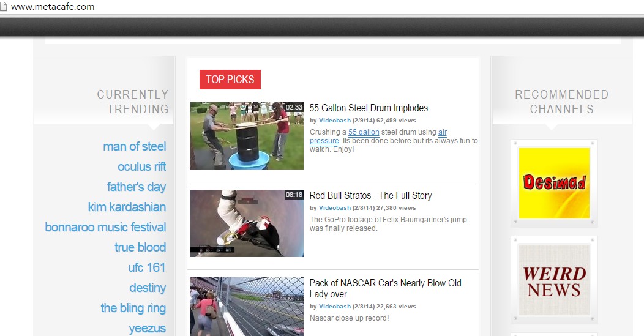Play the Red Bull Stratos video thumbnail
This screenshot has height=336, width=644.
click(x=247, y=223)
